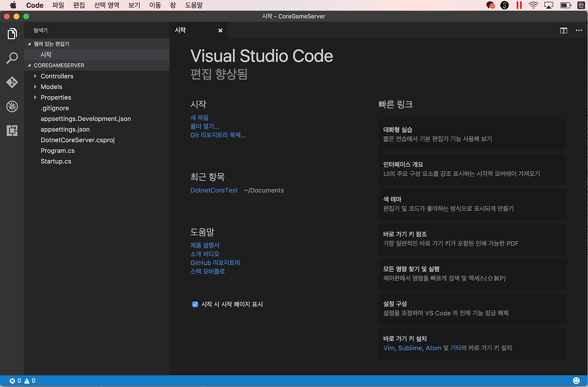Install Vim keybindings link
This screenshot has height=387, width=588.
point(389,348)
